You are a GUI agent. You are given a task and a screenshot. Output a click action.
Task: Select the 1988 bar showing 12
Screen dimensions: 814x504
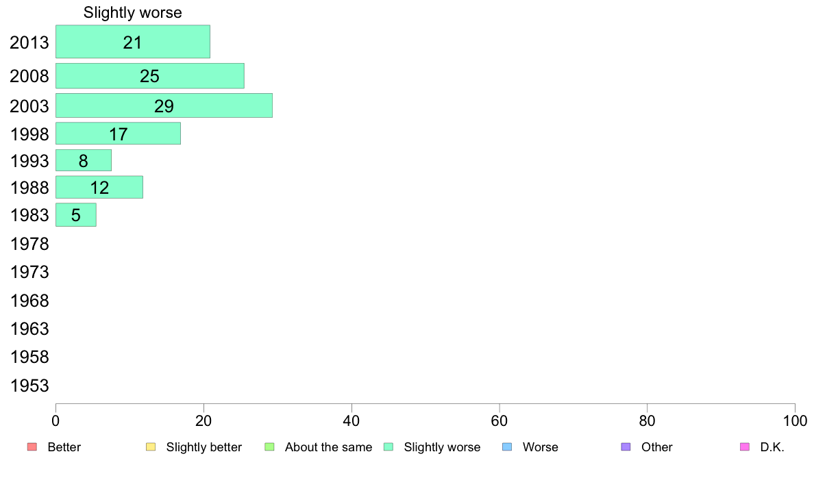[99, 187]
